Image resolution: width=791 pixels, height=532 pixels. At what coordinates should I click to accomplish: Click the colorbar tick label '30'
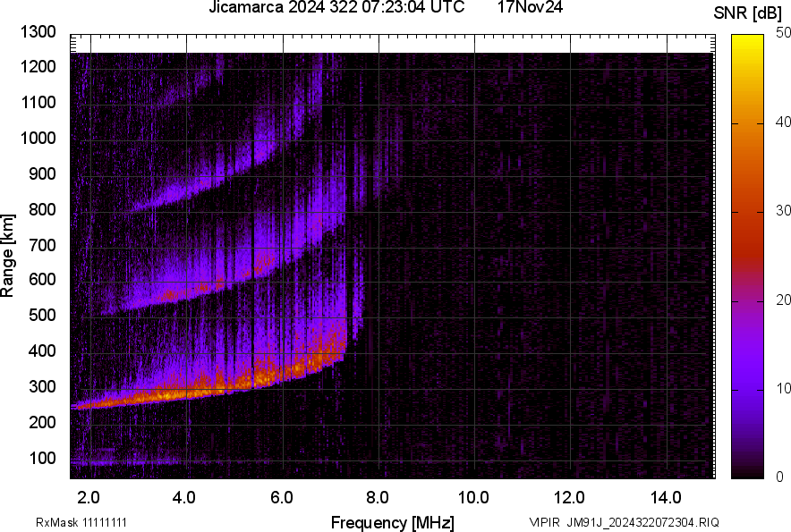[783, 210]
